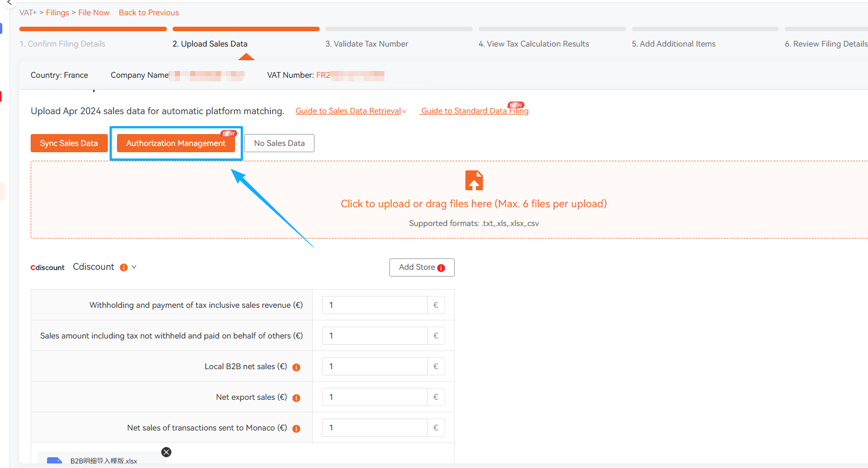This screenshot has height=468, width=868.
Task: Go to the Filings breadcrumb
Action: click(57, 12)
